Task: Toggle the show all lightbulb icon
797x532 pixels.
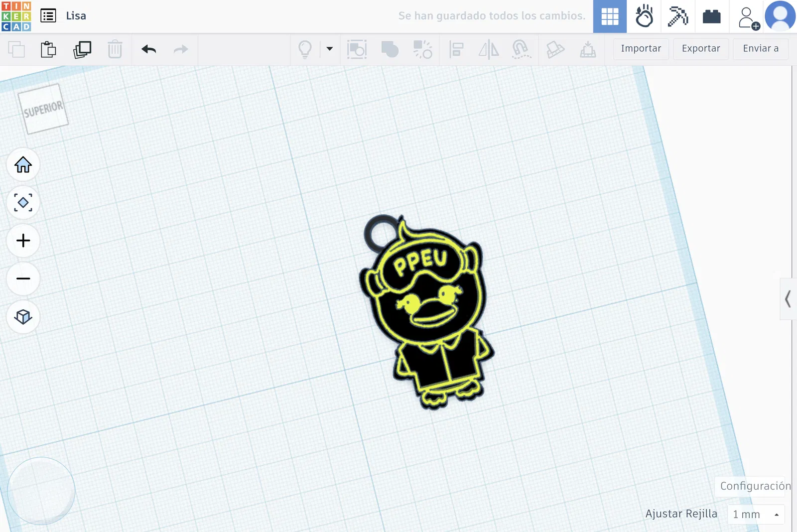Action: pos(305,49)
